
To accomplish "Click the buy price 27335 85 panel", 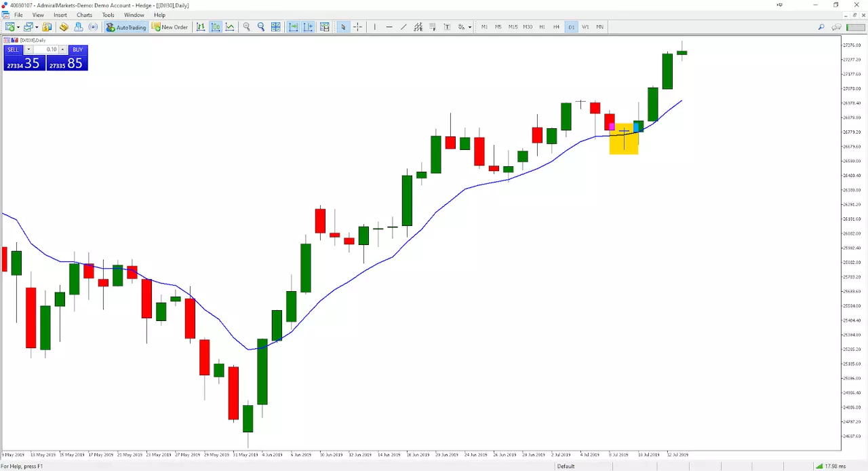I will click(67, 63).
